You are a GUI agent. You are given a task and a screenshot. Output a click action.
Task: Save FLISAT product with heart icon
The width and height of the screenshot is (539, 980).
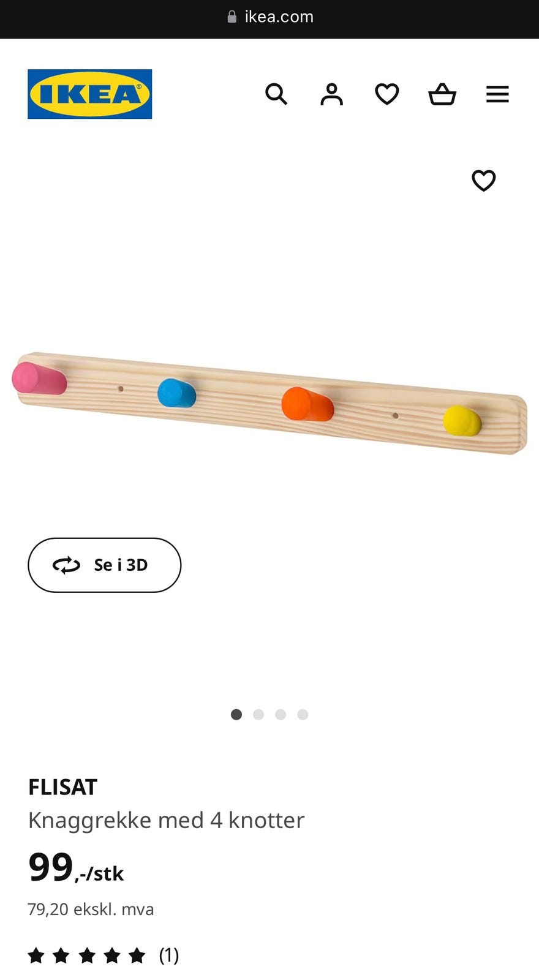point(483,181)
